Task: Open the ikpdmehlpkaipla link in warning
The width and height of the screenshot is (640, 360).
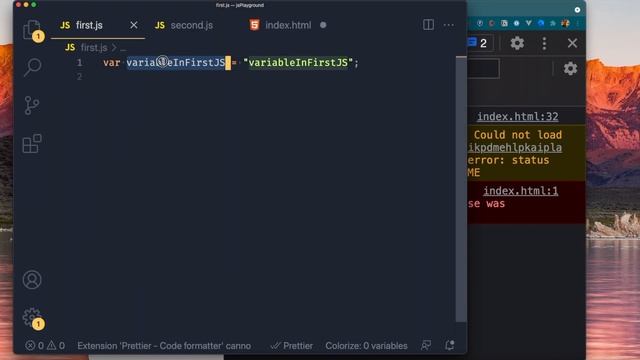Action: (x=515, y=147)
